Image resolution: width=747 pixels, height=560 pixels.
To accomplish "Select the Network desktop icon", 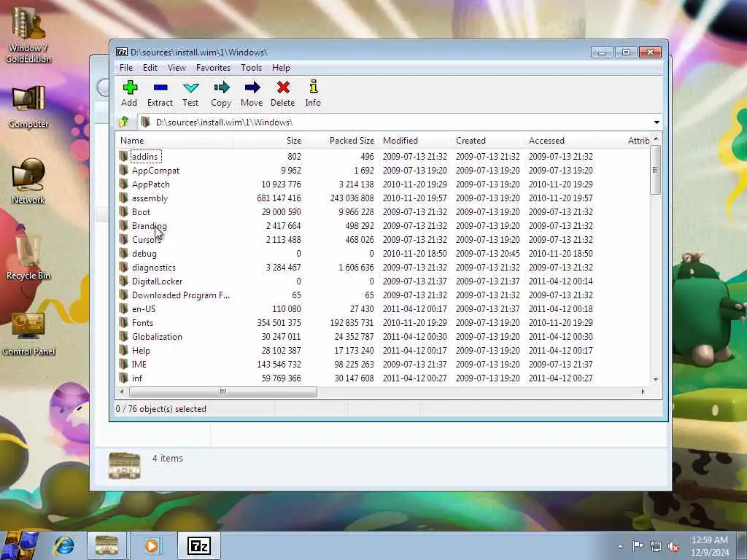I will (x=28, y=182).
